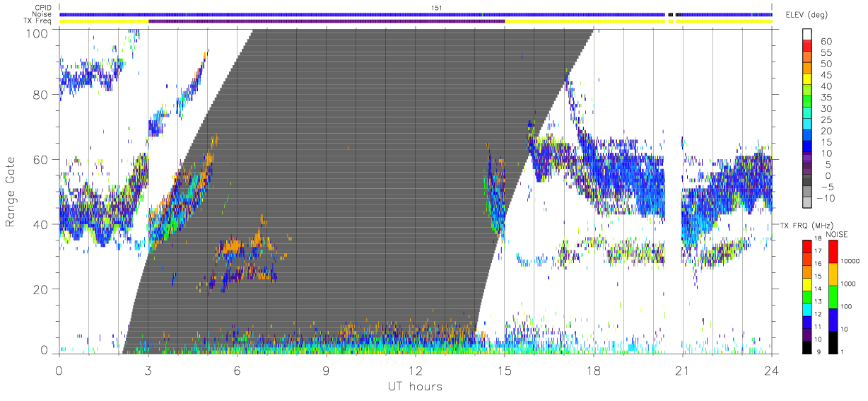
Task: Click the yellow TX Freq bar segment spanning 15–20 UT
Action: click(585, 21)
